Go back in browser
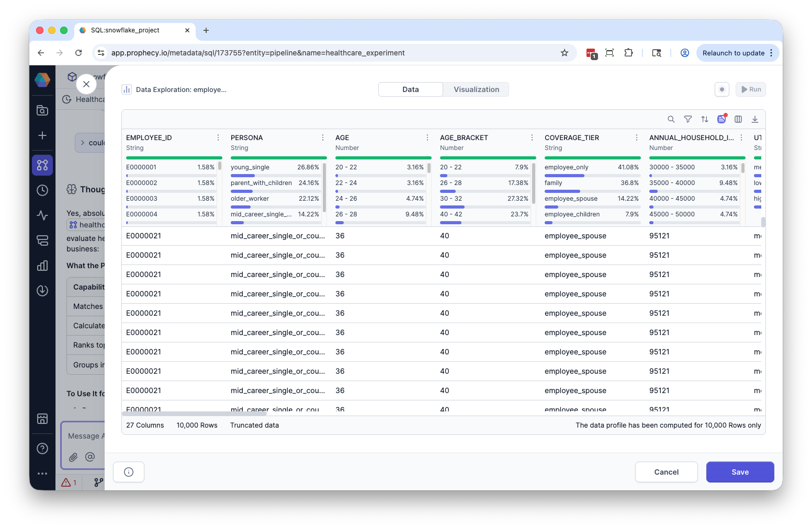 pyautogui.click(x=41, y=53)
